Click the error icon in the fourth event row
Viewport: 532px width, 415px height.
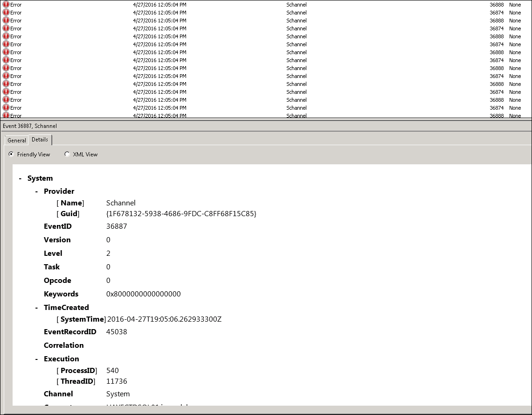[6, 28]
